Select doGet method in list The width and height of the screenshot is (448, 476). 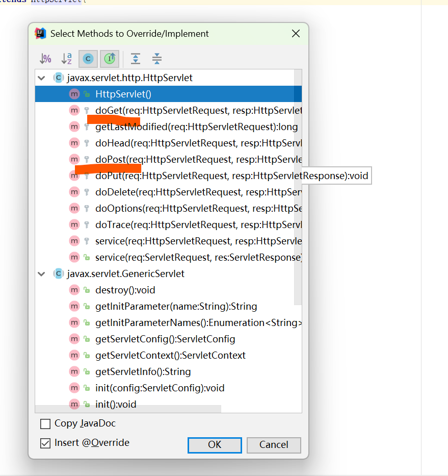(168, 111)
